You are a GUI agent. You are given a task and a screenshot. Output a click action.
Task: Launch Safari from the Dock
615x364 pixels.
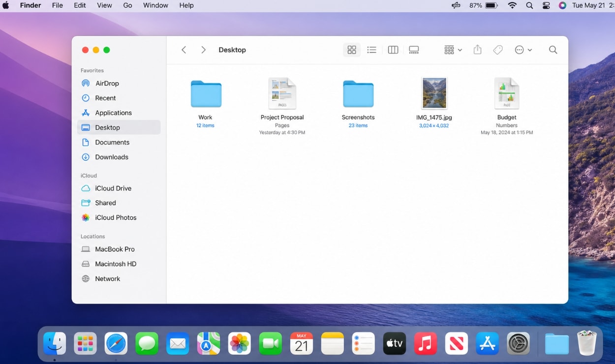click(116, 343)
